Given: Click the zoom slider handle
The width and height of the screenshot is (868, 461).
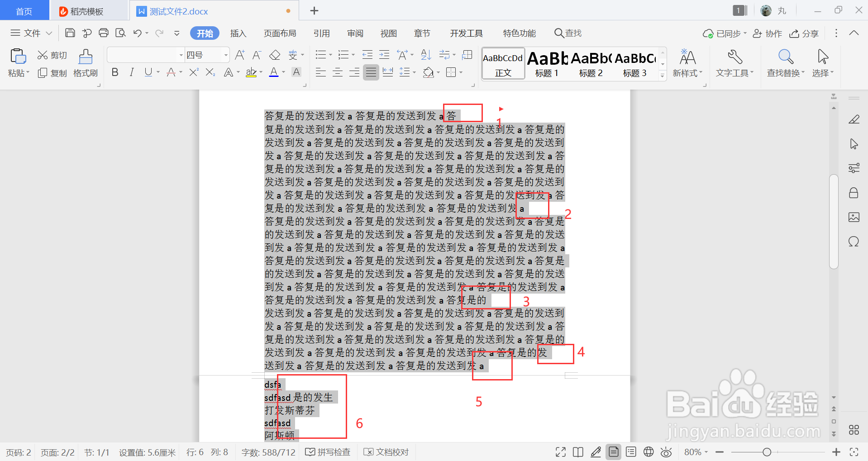Looking at the screenshot, I should (x=767, y=452).
